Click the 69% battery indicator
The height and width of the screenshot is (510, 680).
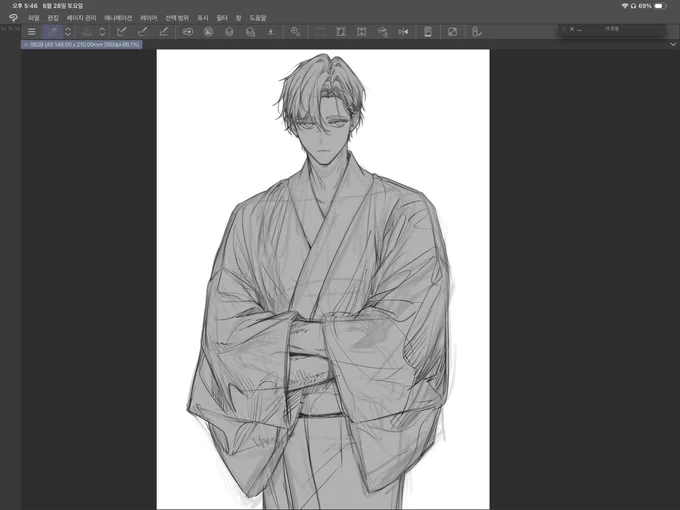pyautogui.click(x=652, y=6)
